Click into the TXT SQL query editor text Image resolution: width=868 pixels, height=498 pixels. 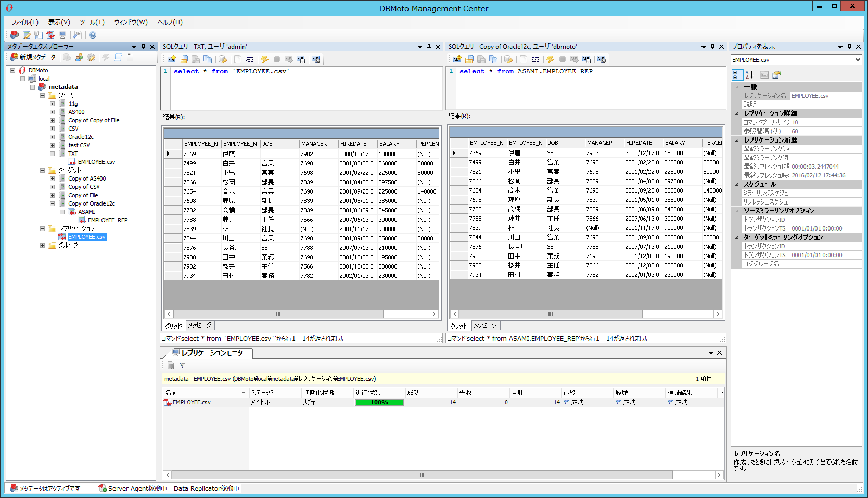click(232, 72)
